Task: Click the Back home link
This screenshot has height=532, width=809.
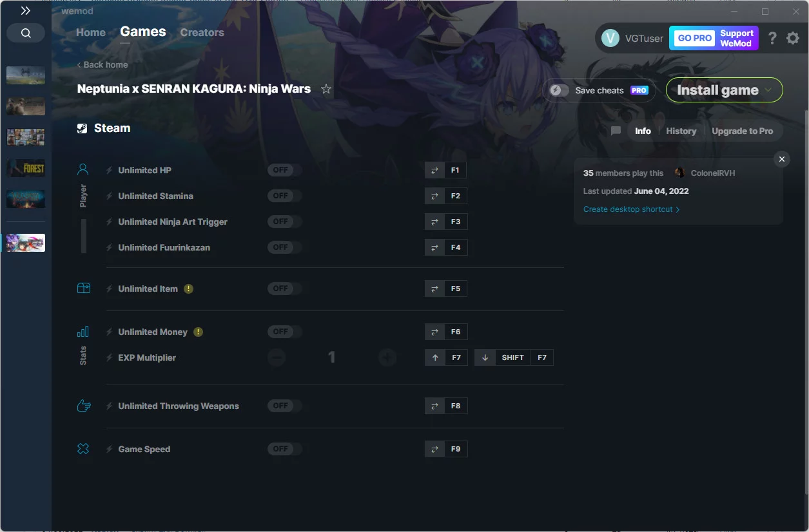Action: (x=102, y=64)
